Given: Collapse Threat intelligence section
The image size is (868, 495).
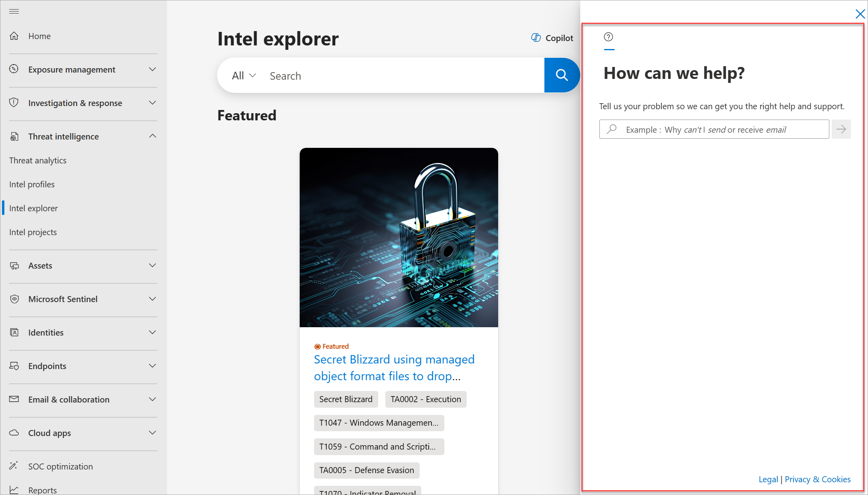Looking at the screenshot, I should 152,136.
